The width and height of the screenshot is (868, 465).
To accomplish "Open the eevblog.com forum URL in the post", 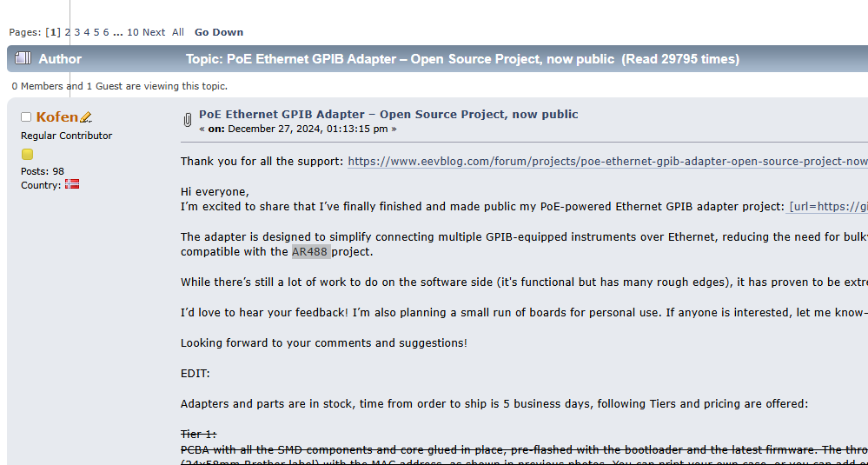I will click(x=607, y=161).
